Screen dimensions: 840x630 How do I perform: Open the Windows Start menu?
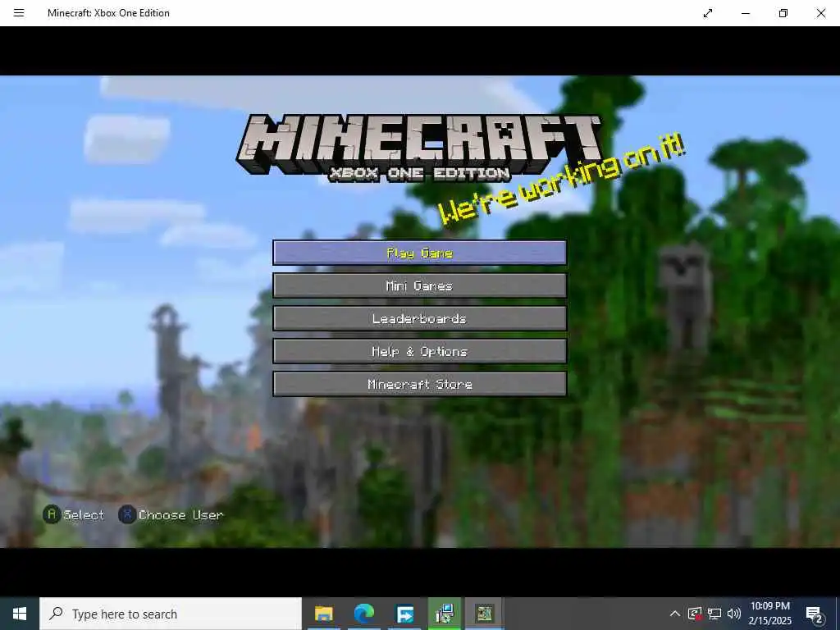coord(20,614)
